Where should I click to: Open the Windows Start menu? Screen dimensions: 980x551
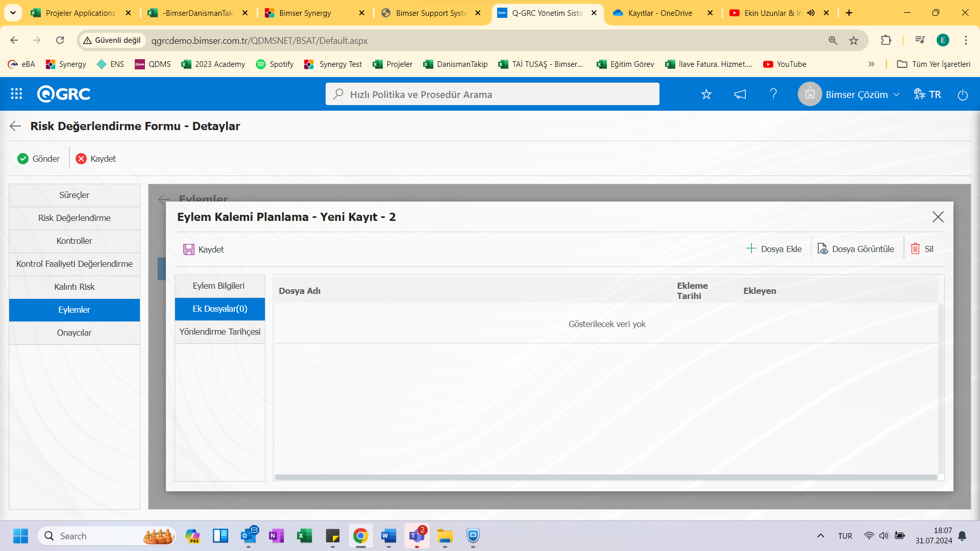20,536
